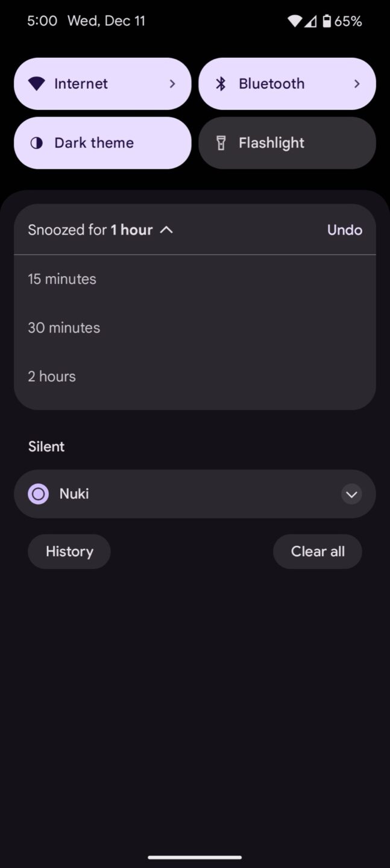
Task: Tap the Bluetooth symbol icon
Action: point(221,84)
